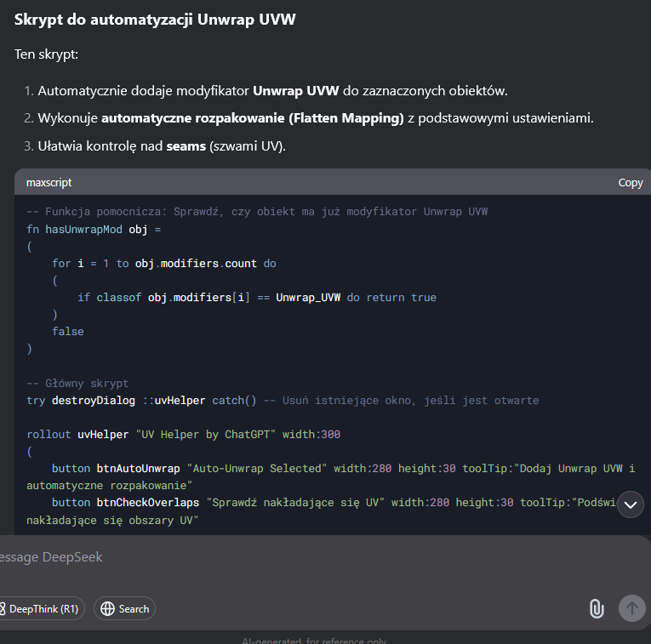
Task: Attach a file with the paperclip icon
Action: click(x=596, y=608)
